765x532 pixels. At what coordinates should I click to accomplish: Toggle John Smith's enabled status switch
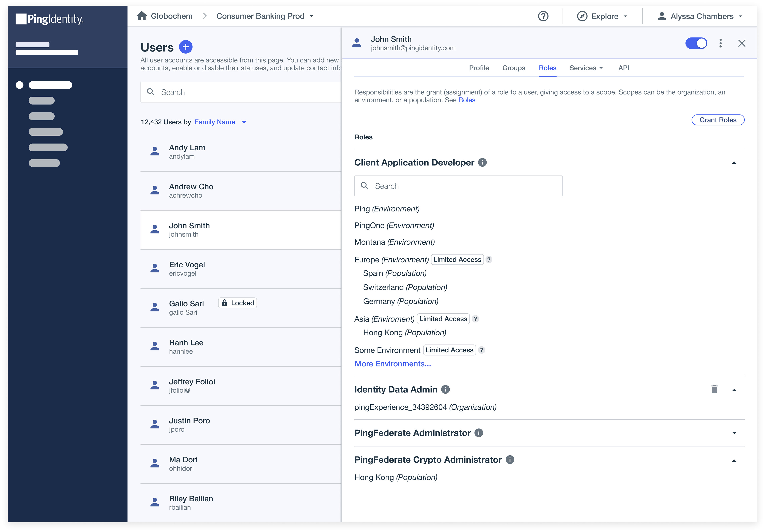tap(696, 43)
